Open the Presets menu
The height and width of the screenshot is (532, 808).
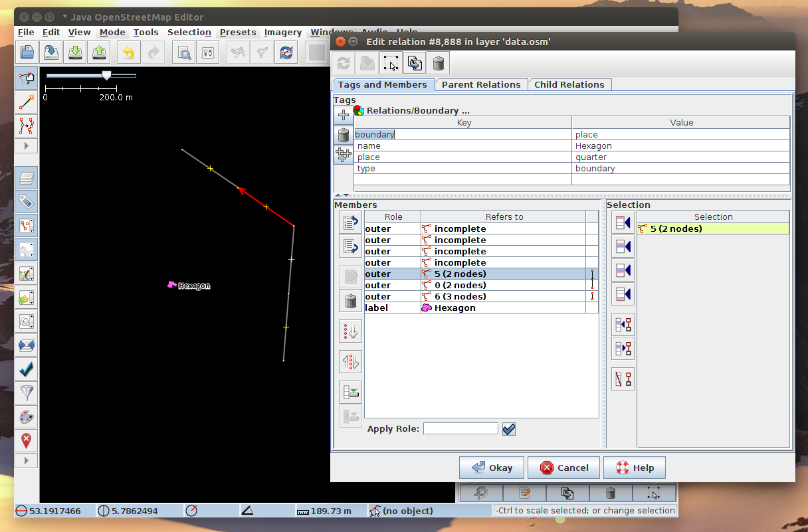(x=238, y=32)
